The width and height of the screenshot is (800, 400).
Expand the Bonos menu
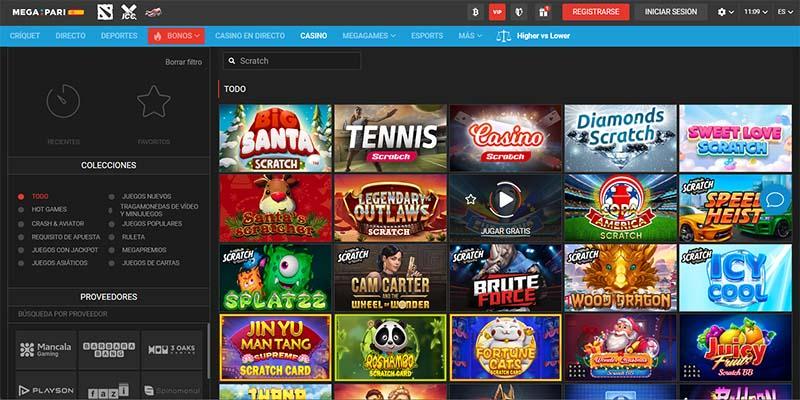pyautogui.click(x=177, y=36)
